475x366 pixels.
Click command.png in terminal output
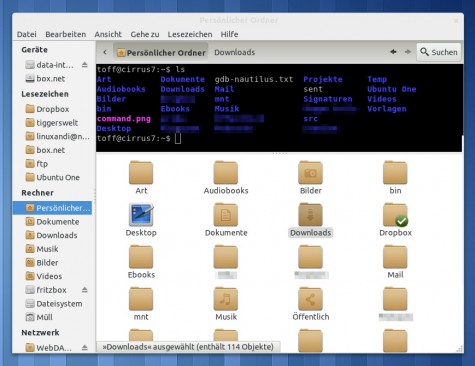coord(124,119)
